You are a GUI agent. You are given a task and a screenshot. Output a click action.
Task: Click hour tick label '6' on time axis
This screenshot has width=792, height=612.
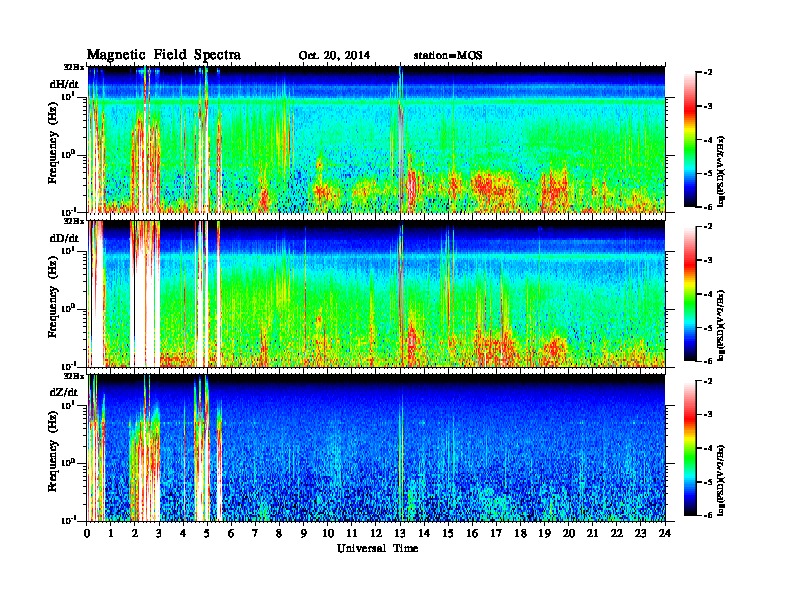tap(231, 534)
